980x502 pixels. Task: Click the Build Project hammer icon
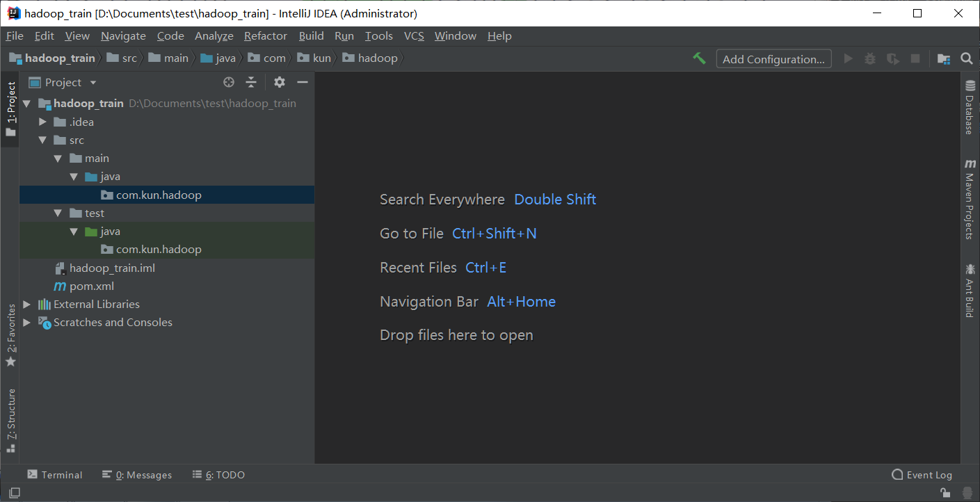point(700,58)
